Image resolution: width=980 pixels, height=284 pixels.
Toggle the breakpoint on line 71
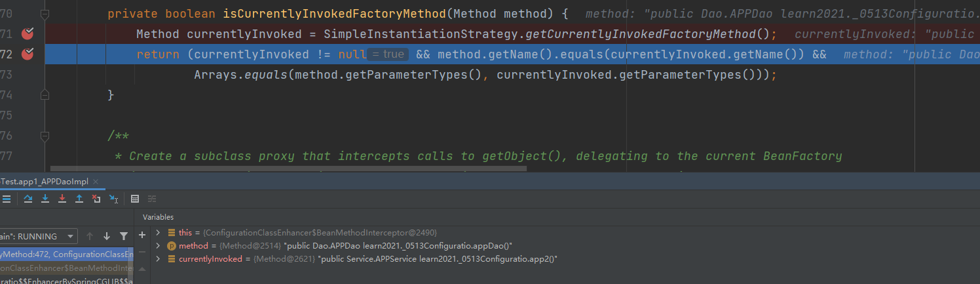click(x=28, y=34)
